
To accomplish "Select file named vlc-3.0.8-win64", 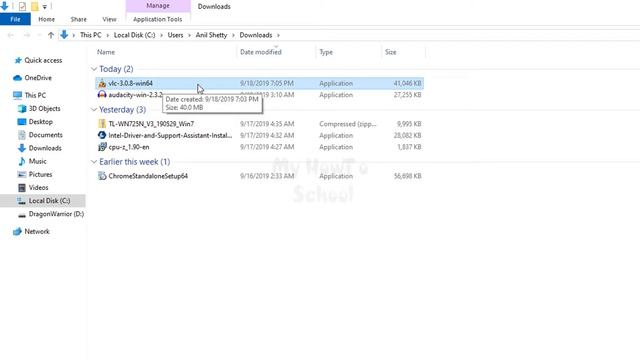I will coord(130,83).
